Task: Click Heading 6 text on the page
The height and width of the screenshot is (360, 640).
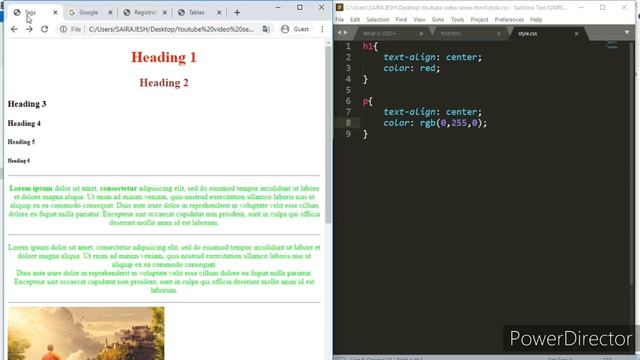Action: pos(19,161)
